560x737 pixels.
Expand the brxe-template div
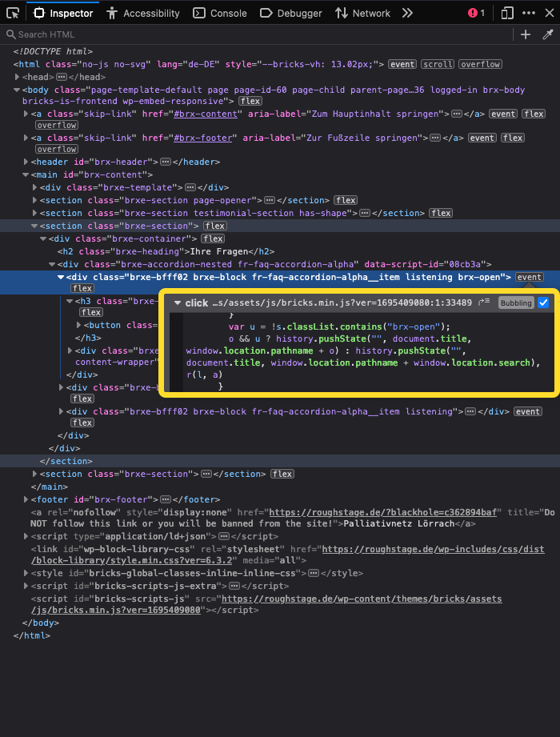[x=34, y=187]
